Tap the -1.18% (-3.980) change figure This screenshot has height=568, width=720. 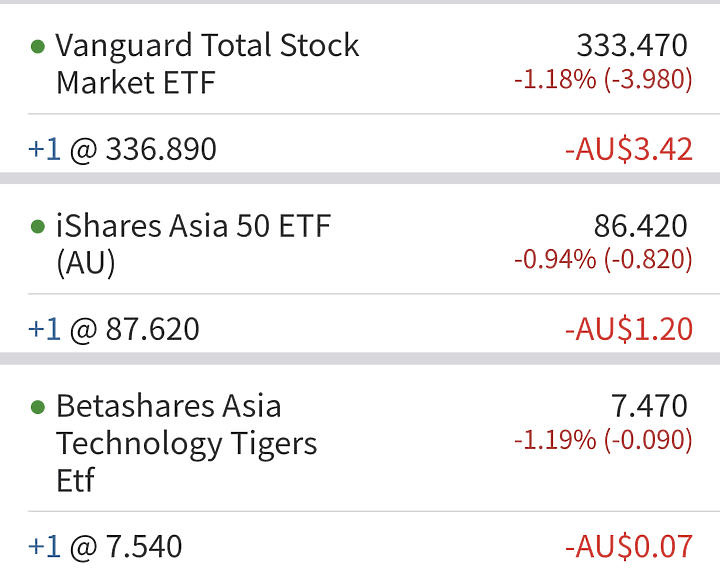pyautogui.click(x=603, y=79)
